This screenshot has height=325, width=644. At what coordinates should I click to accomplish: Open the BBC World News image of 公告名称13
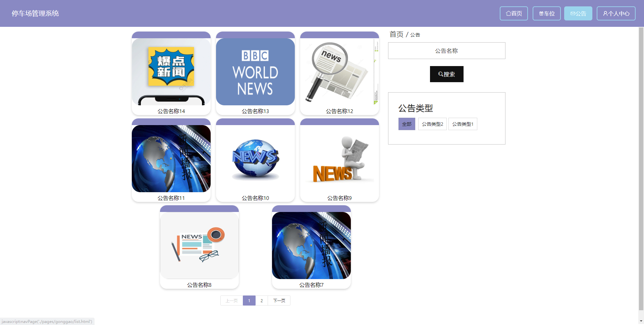pyautogui.click(x=255, y=72)
